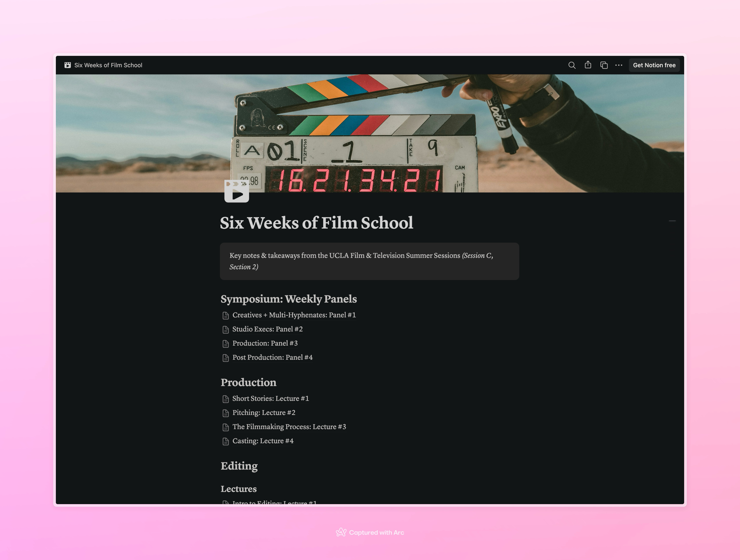
Task: Open the three-dots more options menu
Action: click(x=619, y=65)
